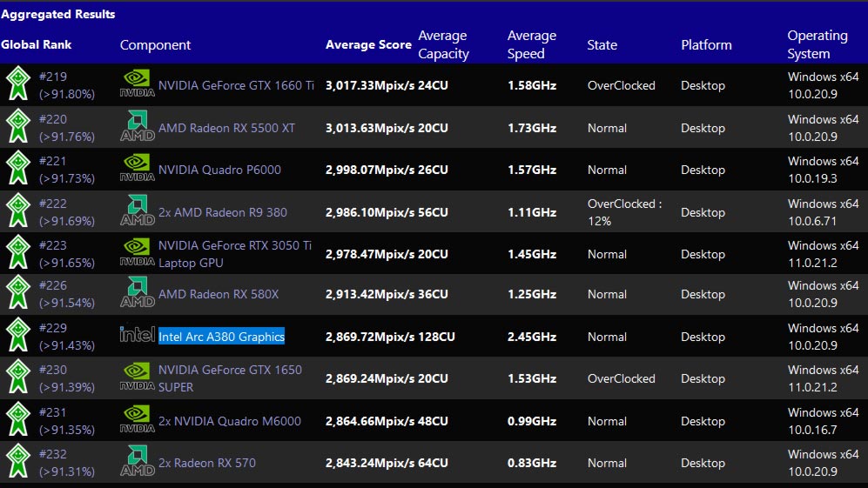868x488 pixels.
Task: Open the NVIDIA GeForce GTX 1650 SUPER link
Action: (x=231, y=378)
